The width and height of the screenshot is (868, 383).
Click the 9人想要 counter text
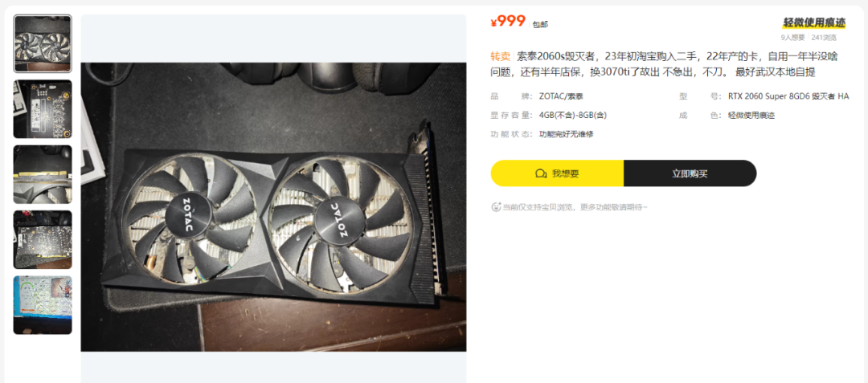tap(792, 38)
